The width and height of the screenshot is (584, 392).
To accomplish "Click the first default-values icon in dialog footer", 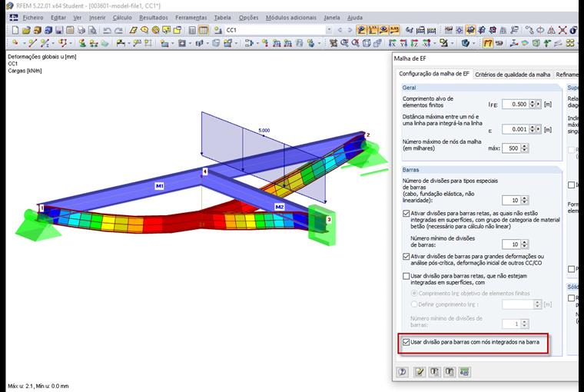I will point(434,371).
